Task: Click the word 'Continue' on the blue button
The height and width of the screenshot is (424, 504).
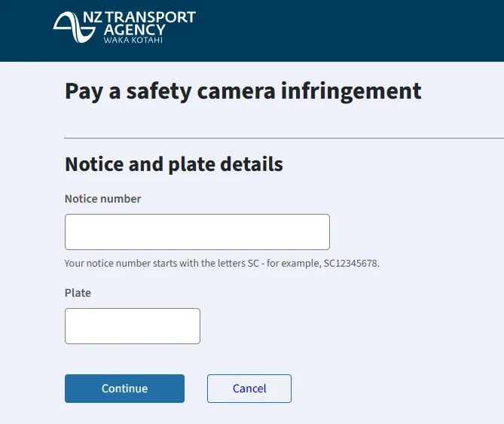Action: [125, 389]
